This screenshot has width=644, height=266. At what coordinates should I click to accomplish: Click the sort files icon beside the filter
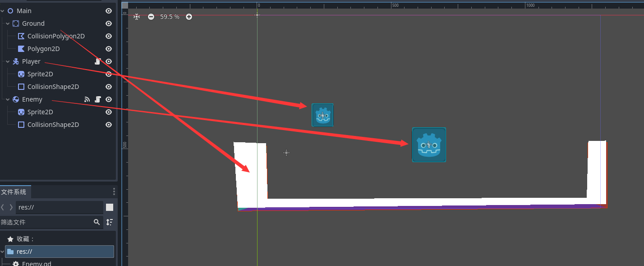[x=109, y=222]
